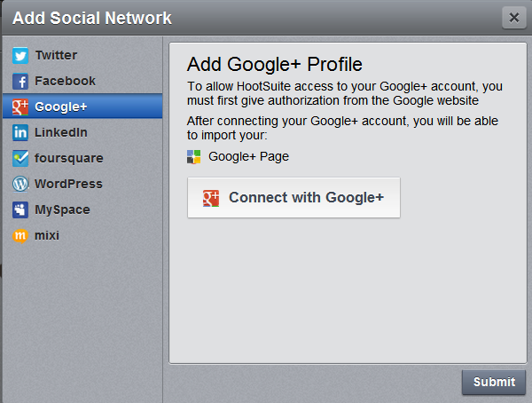Select the Twitter network label

point(56,55)
